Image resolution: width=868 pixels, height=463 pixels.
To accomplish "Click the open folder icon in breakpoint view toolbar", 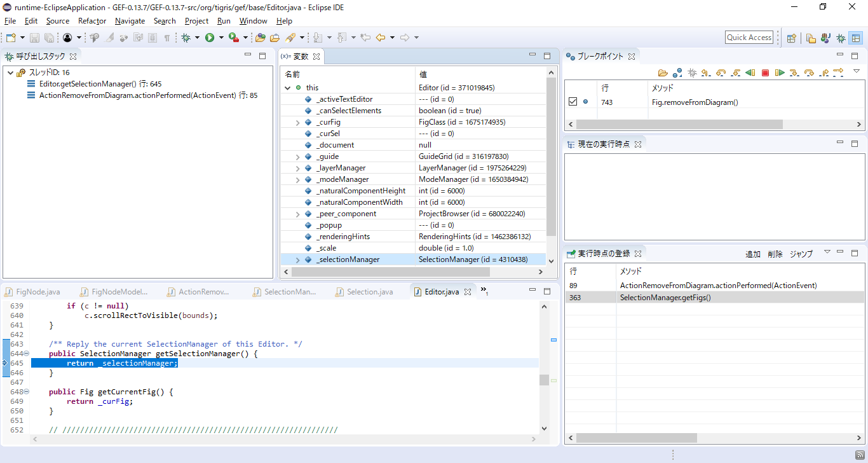I will click(x=663, y=73).
